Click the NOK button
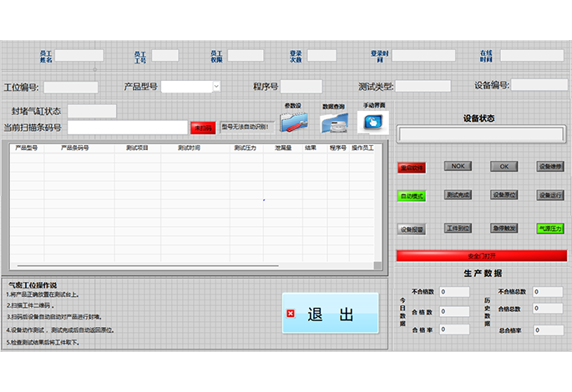 458,166
